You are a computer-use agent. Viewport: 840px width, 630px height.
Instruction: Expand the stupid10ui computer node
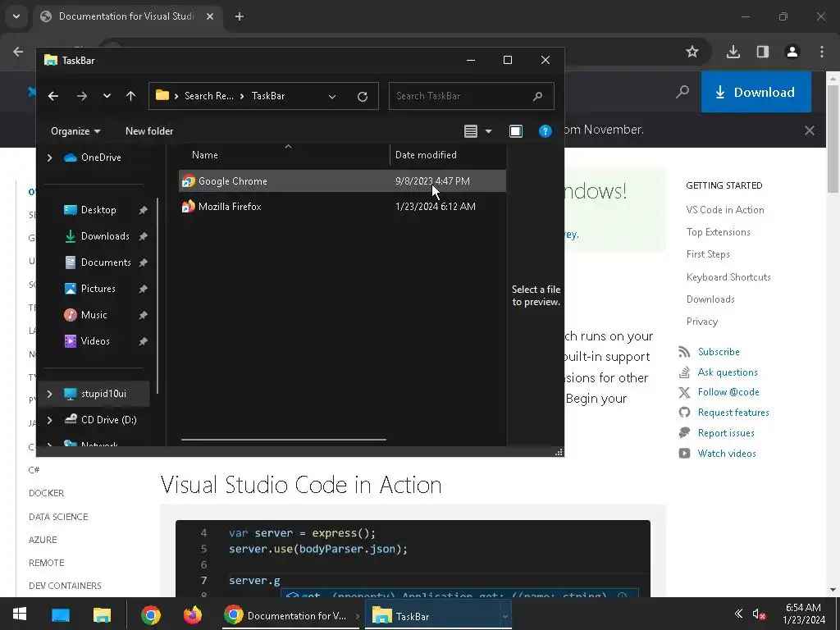50,394
